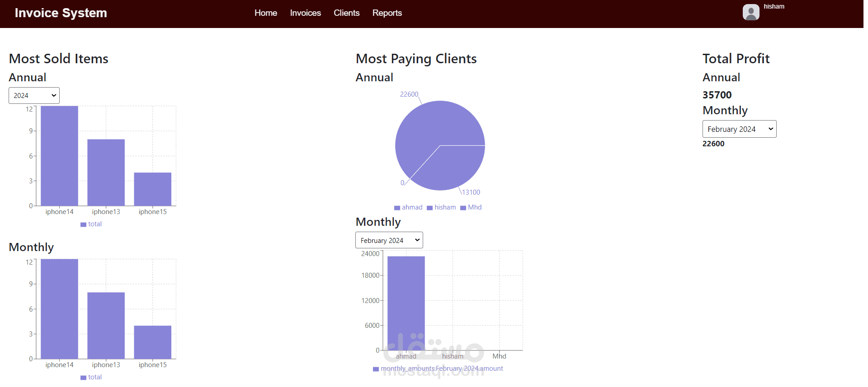Click the 22600 monthly profit value
The height and width of the screenshot is (387, 868).
713,144
